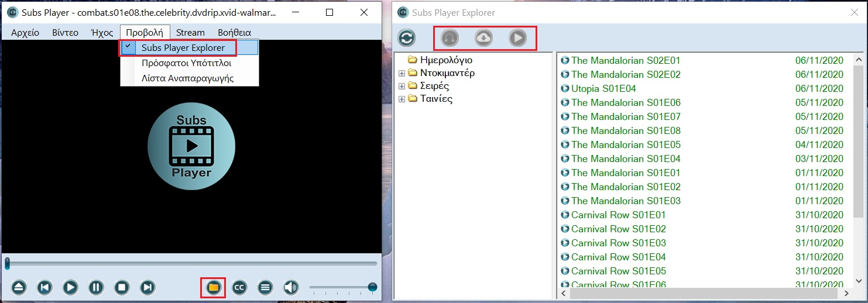The height and width of the screenshot is (303, 868).
Task: Click the volume slider handle
Action: 372,287
